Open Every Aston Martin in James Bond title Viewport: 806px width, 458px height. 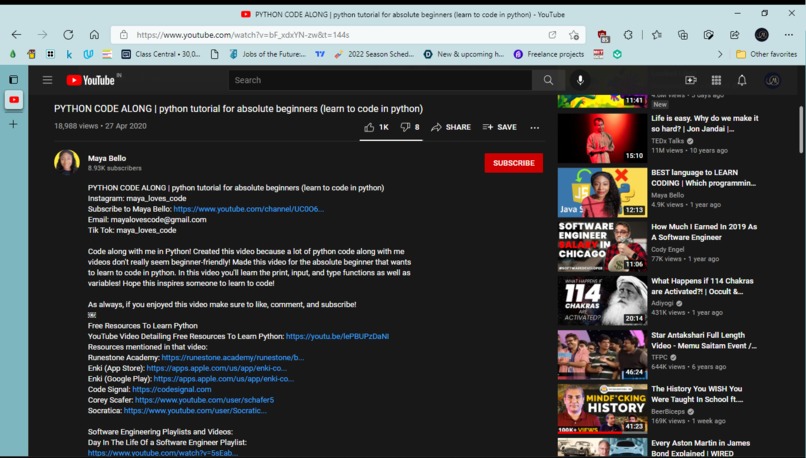(701, 448)
